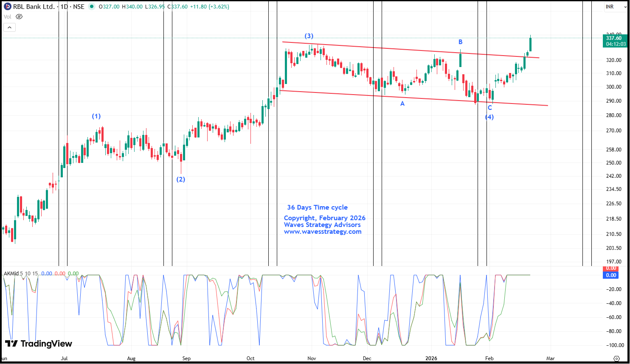Click the 280.00 price axis label
The width and height of the screenshot is (630, 364).
[614, 115]
